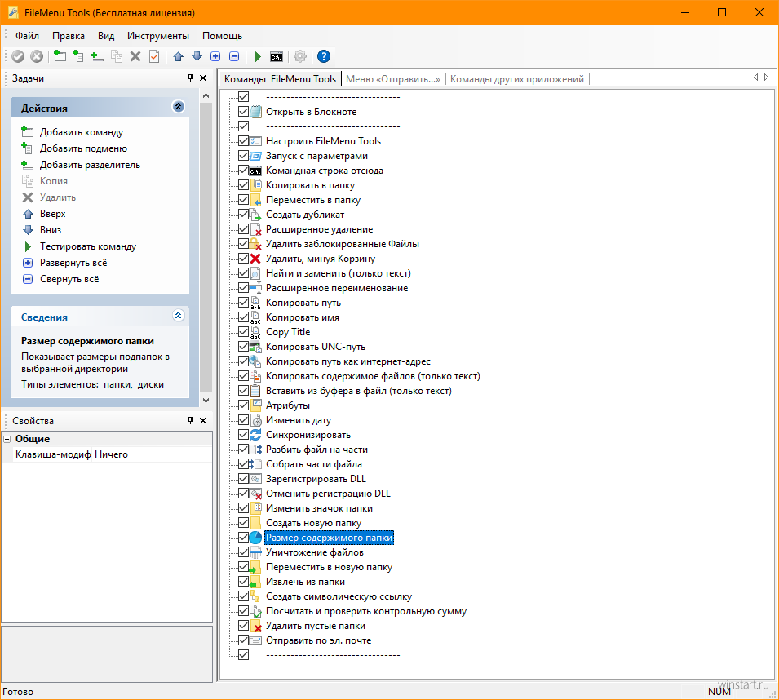Image resolution: width=779 pixels, height=700 pixels.
Task: Click the notepad icon beside Открыть в Блокноте
Action: (255, 112)
